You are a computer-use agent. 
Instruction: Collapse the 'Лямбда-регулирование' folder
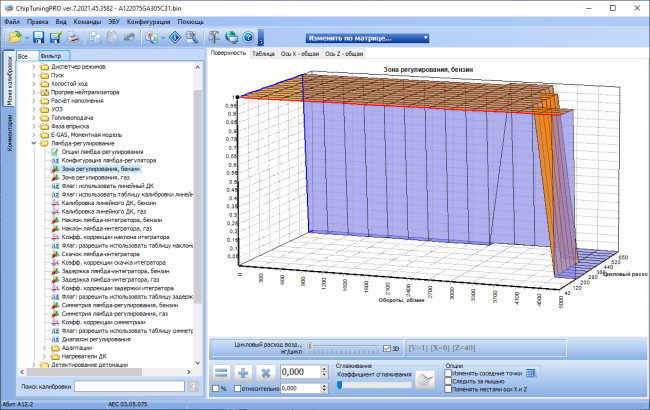34,143
